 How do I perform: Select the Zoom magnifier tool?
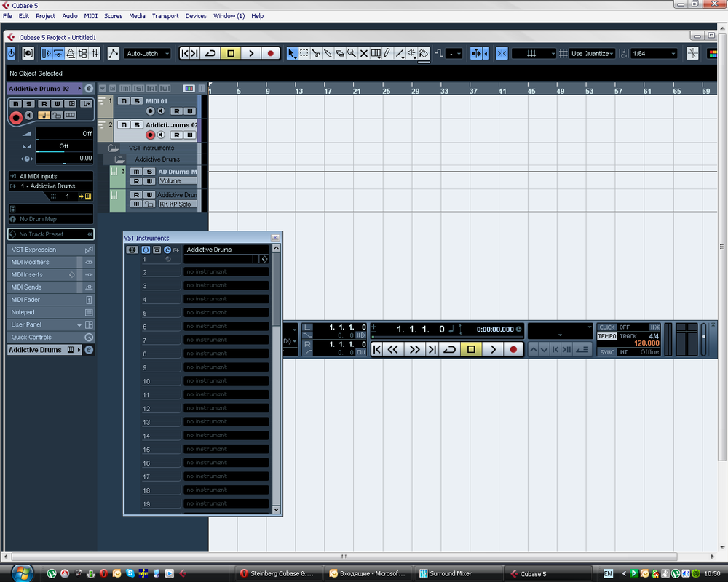click(x=352, y=53)
